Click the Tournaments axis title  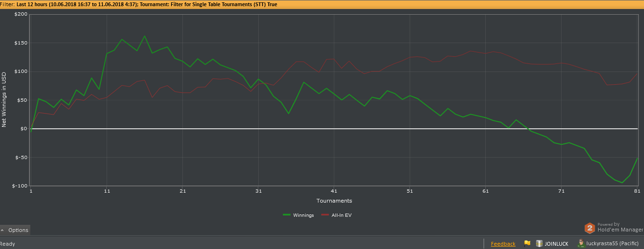[334, 201]
